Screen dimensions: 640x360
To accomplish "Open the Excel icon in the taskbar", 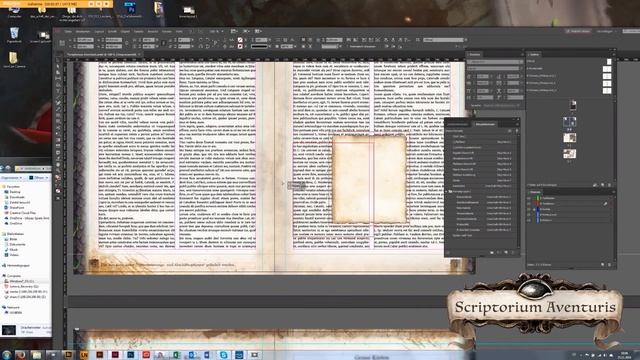I will tap(176, 355).
